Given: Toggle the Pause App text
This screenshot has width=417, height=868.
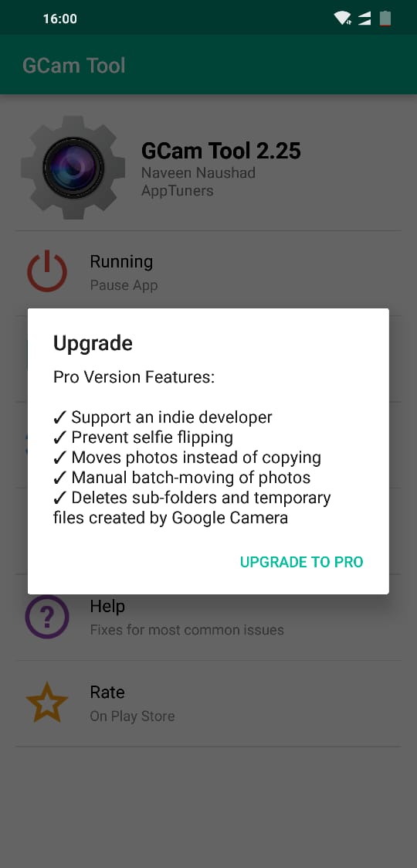Looking at the screenshot, I should point(124,286).
